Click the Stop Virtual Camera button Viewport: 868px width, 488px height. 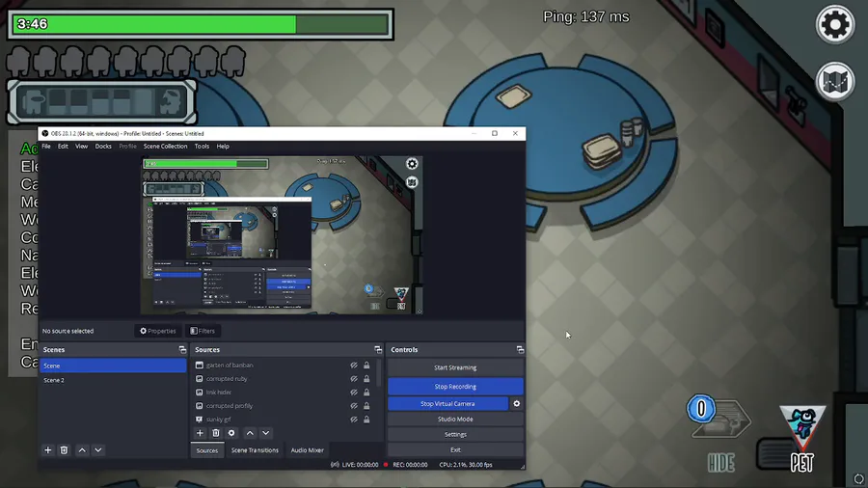point(448,404)
